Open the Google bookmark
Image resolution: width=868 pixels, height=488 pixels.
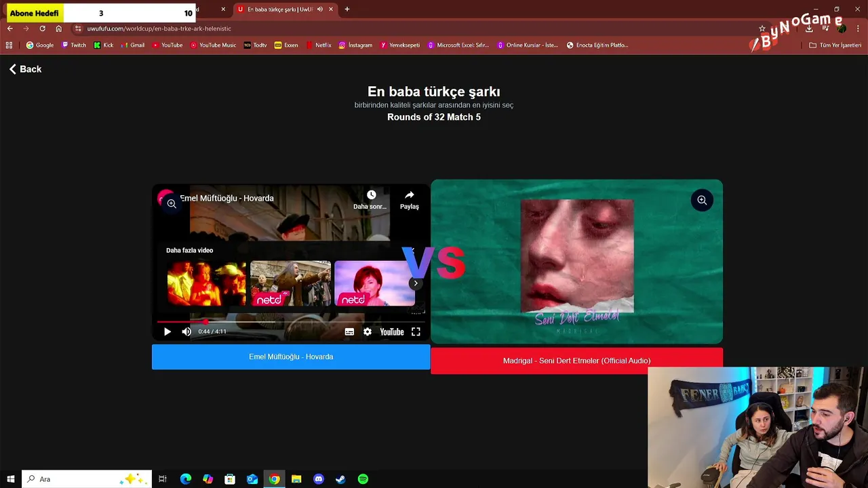(40, 45)
